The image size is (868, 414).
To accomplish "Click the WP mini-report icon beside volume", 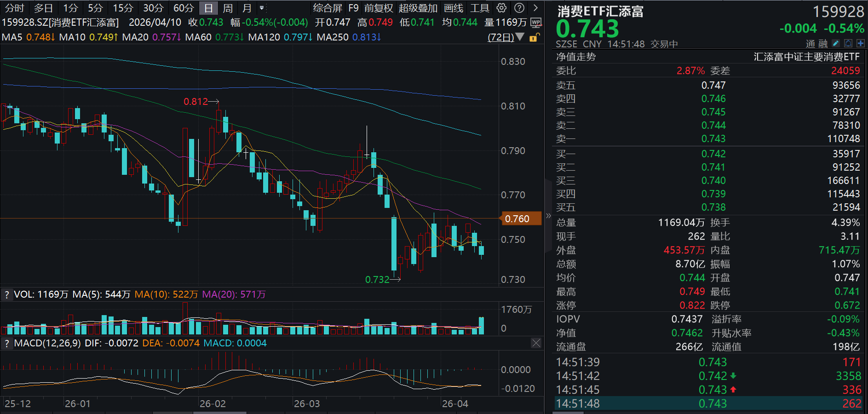I will click(x=536, y=22).
